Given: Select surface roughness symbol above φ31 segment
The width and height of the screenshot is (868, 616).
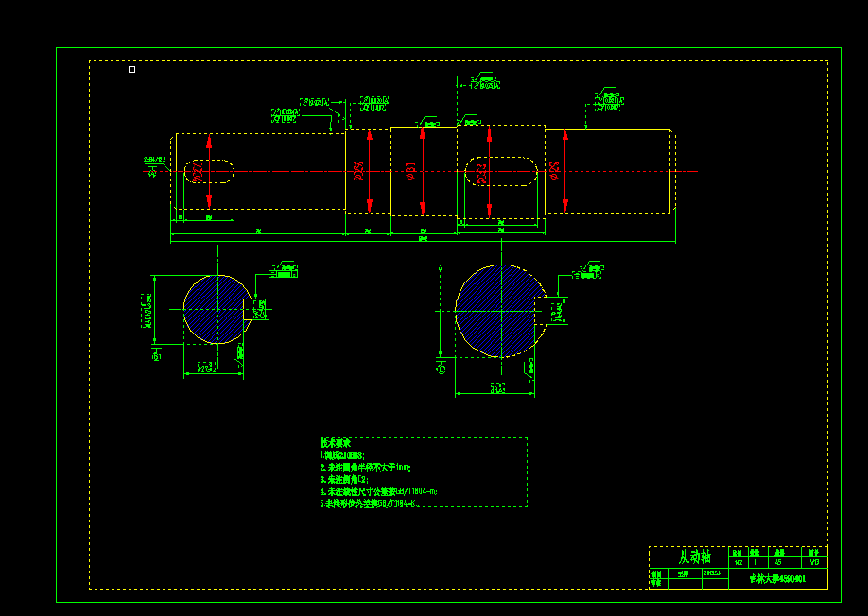Looking at the screenshot, I should pyautogui.click(x=427, y=122).
